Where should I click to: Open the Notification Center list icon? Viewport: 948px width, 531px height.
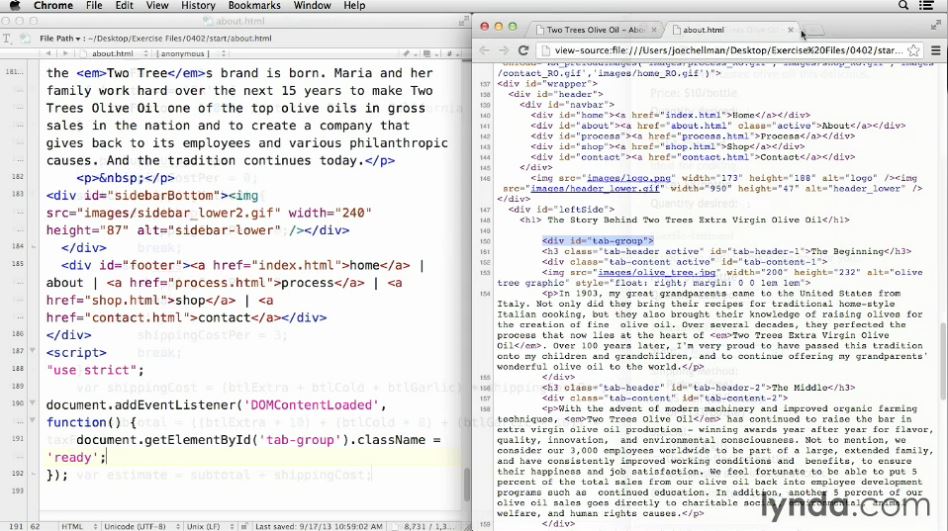[x=926, y=5]
